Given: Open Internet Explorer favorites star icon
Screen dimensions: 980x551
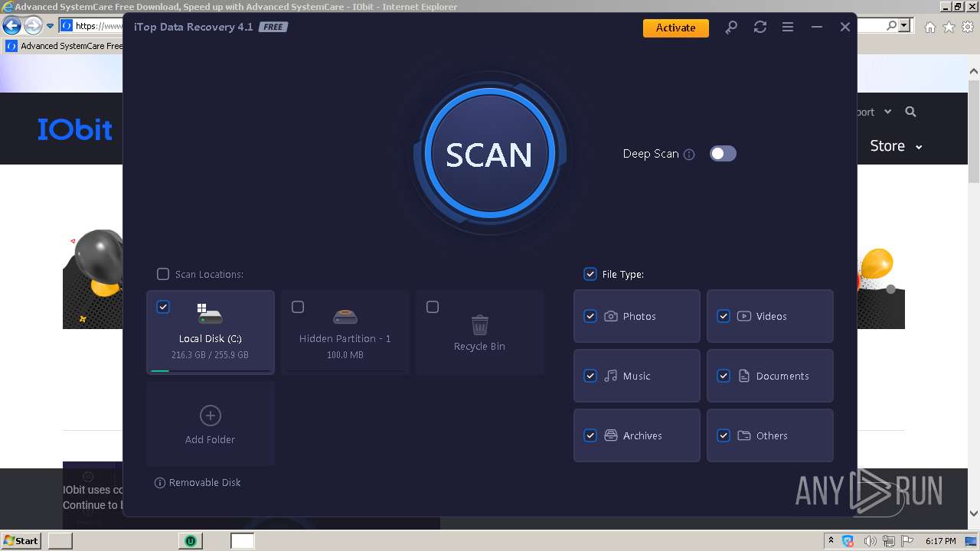Looking at the screenshot, I should [949, 27].
